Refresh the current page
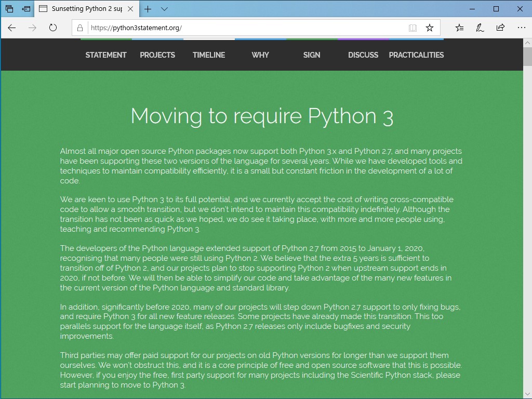The image size is (532, 399). point(54,28)
